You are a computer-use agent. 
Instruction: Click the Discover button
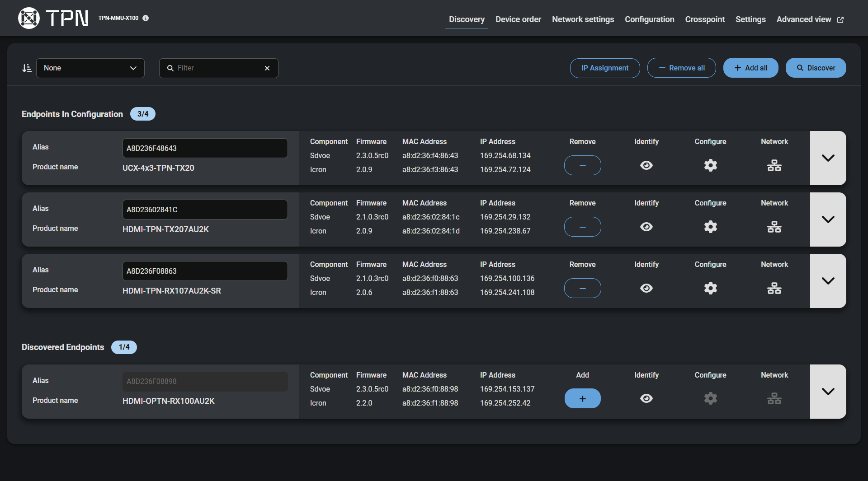click(x=816, y=68)
